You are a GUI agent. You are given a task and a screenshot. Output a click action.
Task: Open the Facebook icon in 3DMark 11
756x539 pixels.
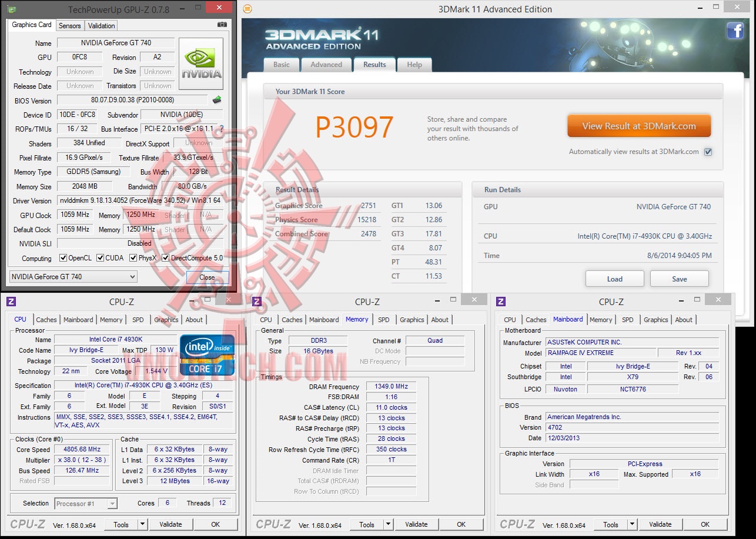735,31
